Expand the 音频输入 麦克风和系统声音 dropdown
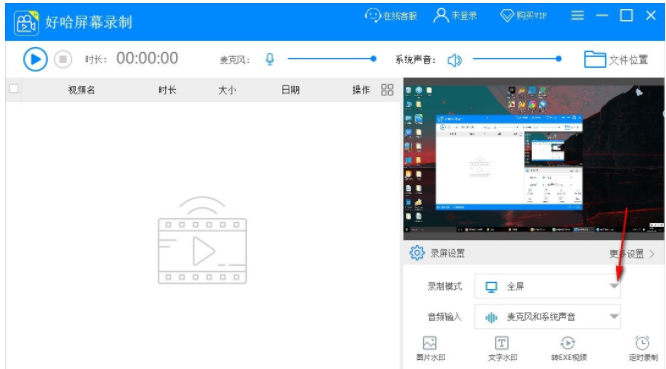This screenshot has height=369, width=666. (547, 317)
